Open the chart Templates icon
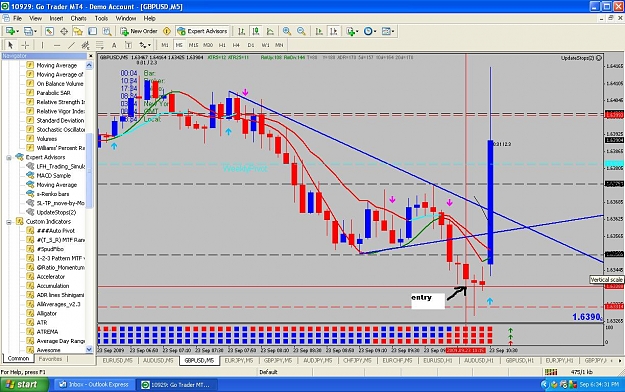 click(386, 31)
